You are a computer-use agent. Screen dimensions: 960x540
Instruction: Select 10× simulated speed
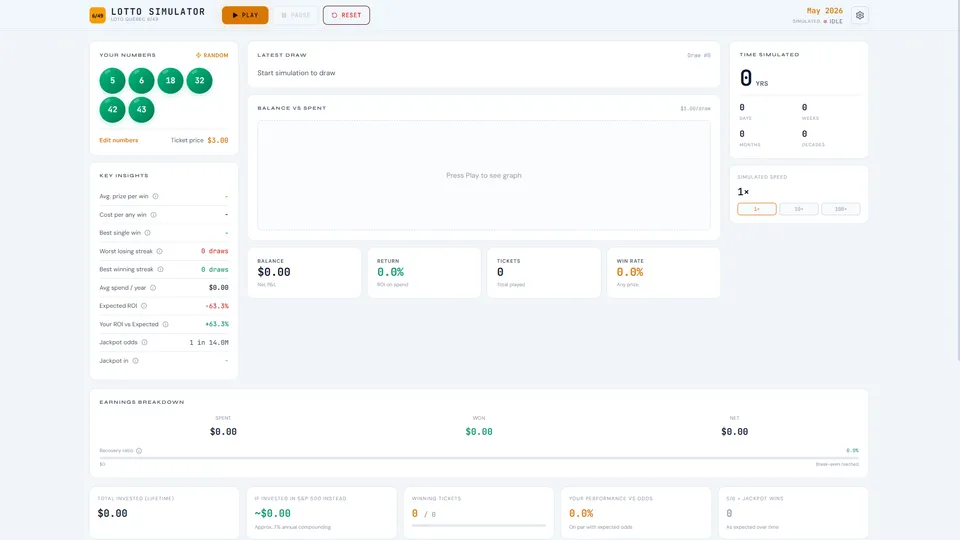[x=799, y=209]
